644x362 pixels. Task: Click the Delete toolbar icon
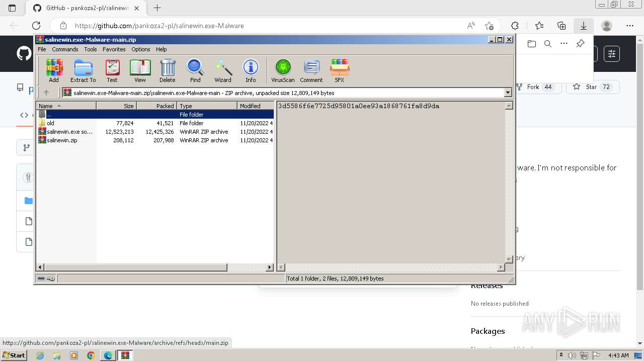[168, 70]
